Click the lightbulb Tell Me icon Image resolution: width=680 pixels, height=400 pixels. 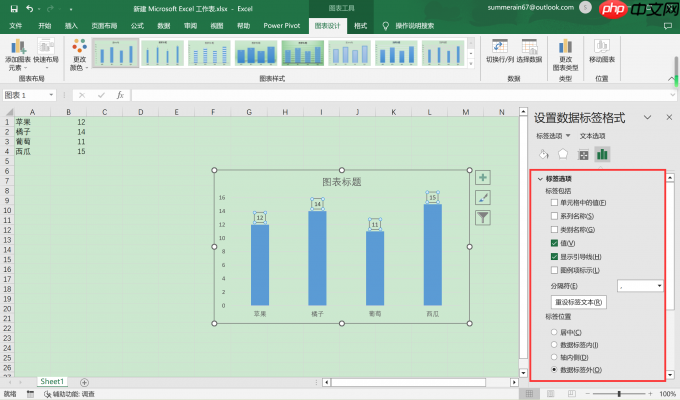386,26
